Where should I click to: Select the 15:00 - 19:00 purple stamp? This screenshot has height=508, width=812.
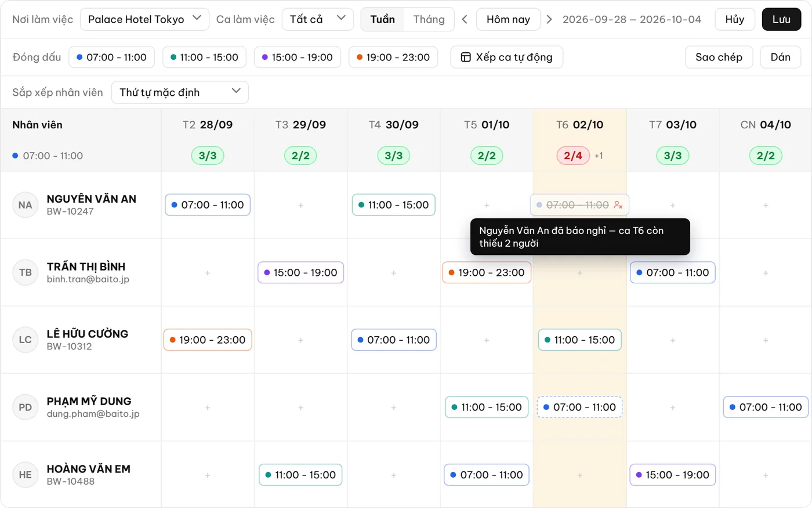pyautogui.click(x=297, y=57)
